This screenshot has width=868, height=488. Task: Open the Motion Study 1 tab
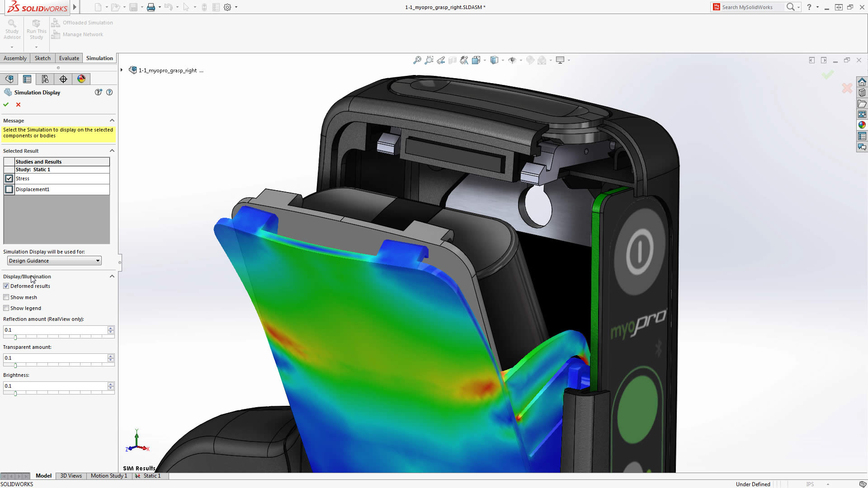108,475
